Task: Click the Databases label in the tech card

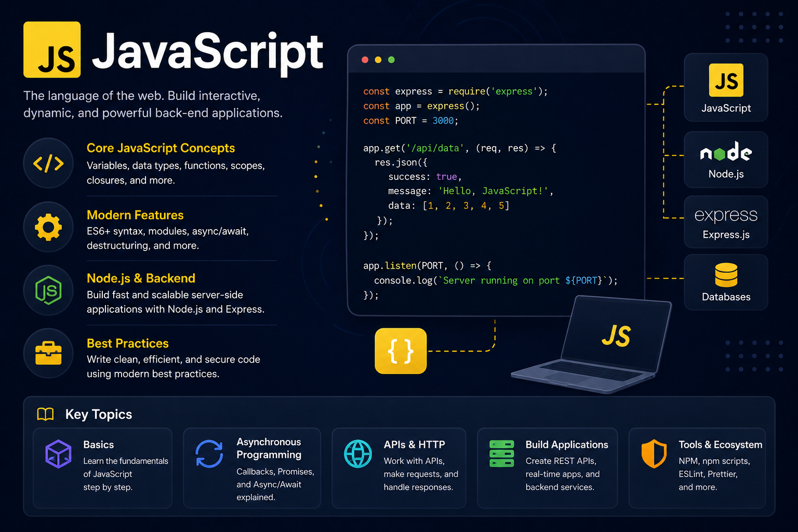Action: coord(726,297)
